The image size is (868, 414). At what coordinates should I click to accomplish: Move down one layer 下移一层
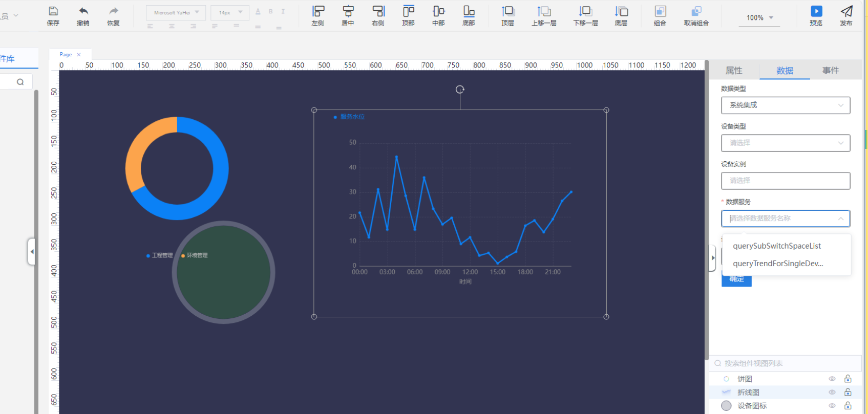point(585,16)
